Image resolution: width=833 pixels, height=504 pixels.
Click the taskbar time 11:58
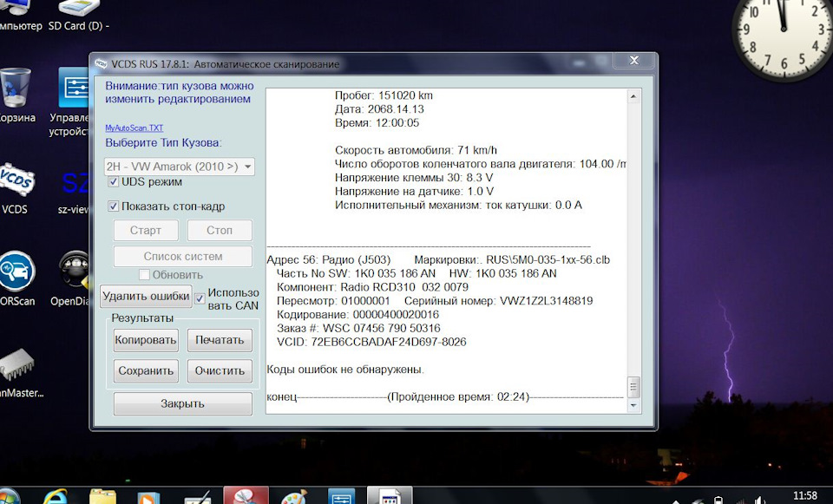[x=805, y=495]
